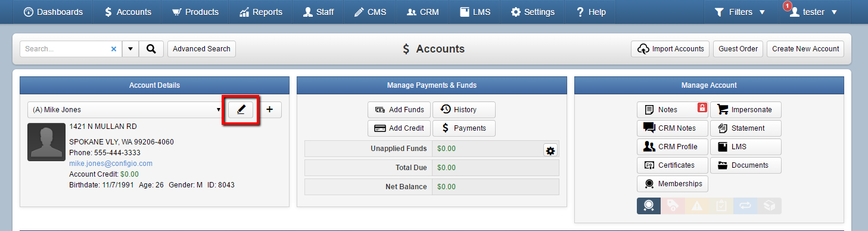Viewport: 868px width, 231px height.
Task: Click Create New Account
Action: coord(805,49)
